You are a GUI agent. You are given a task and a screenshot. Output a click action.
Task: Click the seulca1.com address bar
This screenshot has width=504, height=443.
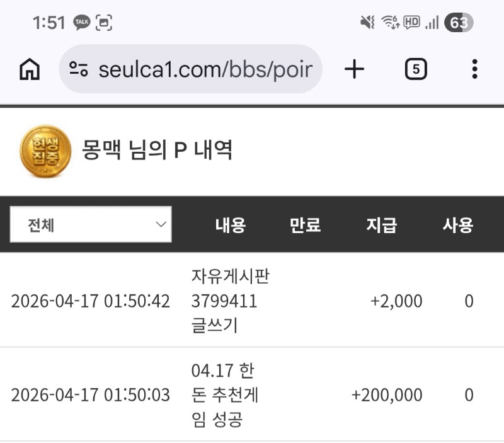tap(205, 69)
